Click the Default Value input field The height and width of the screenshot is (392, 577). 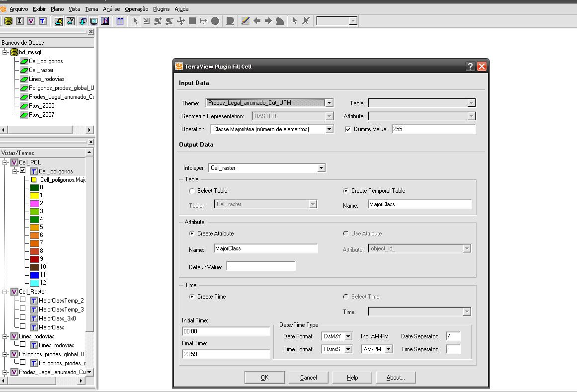pyautogui.click(x=261, y=266)
